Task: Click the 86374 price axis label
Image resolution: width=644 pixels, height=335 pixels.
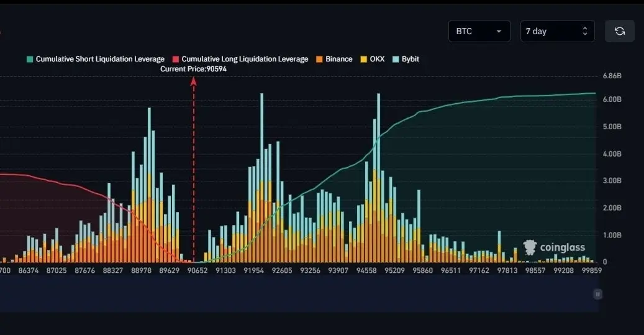Action: (x=29, y=270)
